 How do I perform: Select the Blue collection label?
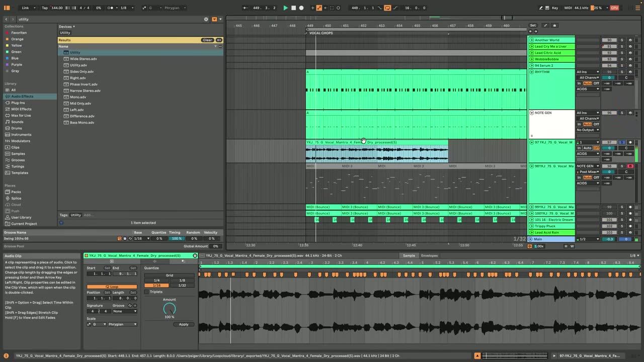[15, 58]
